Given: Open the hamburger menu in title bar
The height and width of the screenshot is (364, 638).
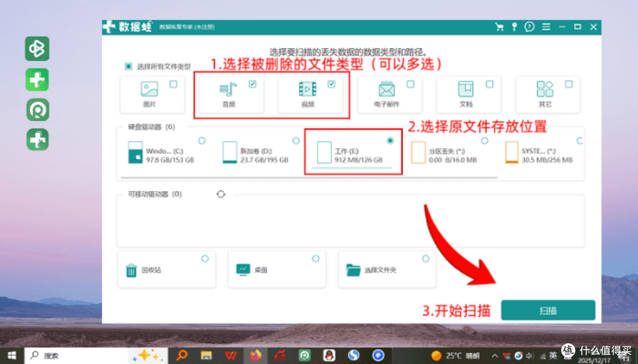Looking at the screenshot, I should pyautogui.click(x=546, y=27).
